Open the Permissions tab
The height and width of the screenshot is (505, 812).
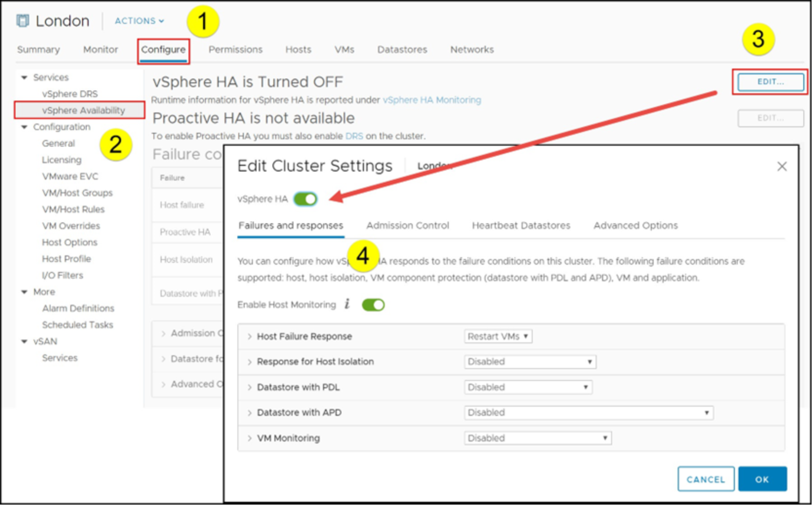pyautogui.click(x=235, y=49)
